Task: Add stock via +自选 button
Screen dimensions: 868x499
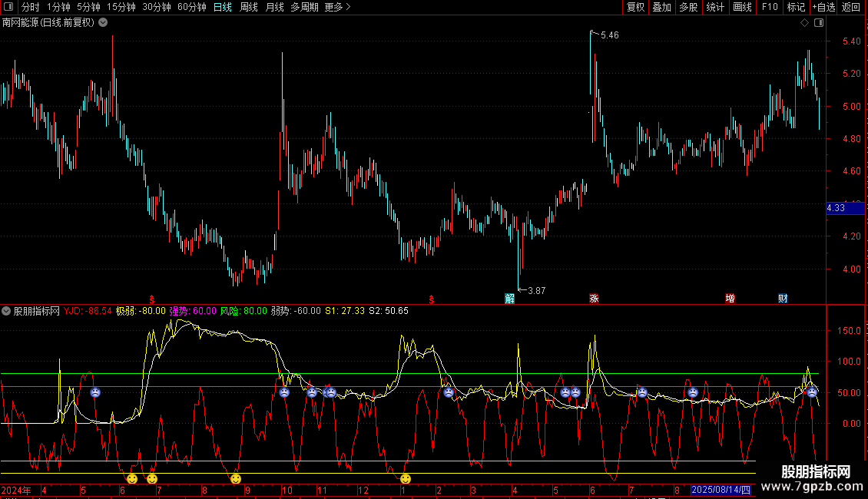Action: (x=823, y=7)
